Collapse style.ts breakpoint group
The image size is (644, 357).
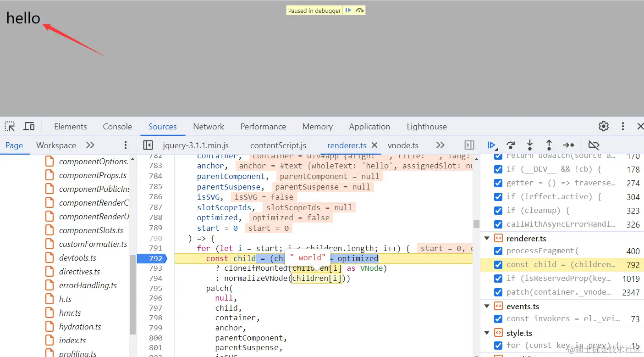(x=487, y=333)
